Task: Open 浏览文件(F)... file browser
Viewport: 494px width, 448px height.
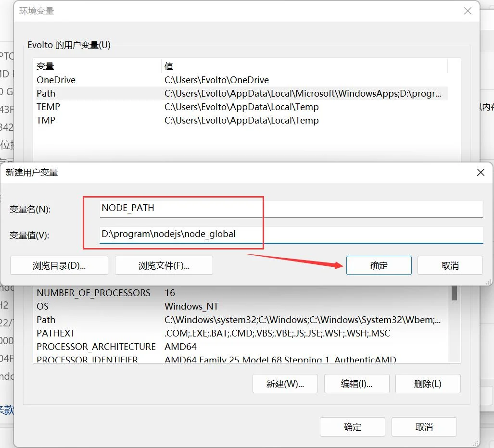Action: pyautogui.click(x=164, y=265)
